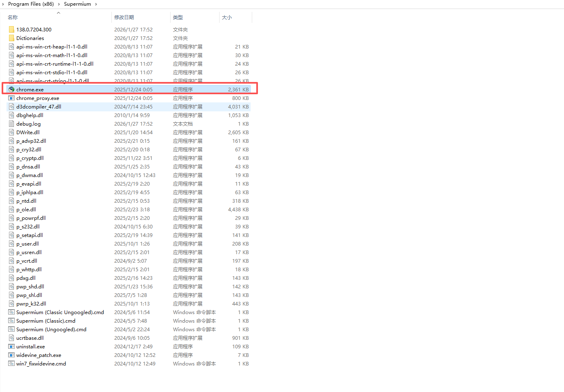Select the file name pwp_shl.dll
The image size is (564, 392).
click(x=29, y=295)
